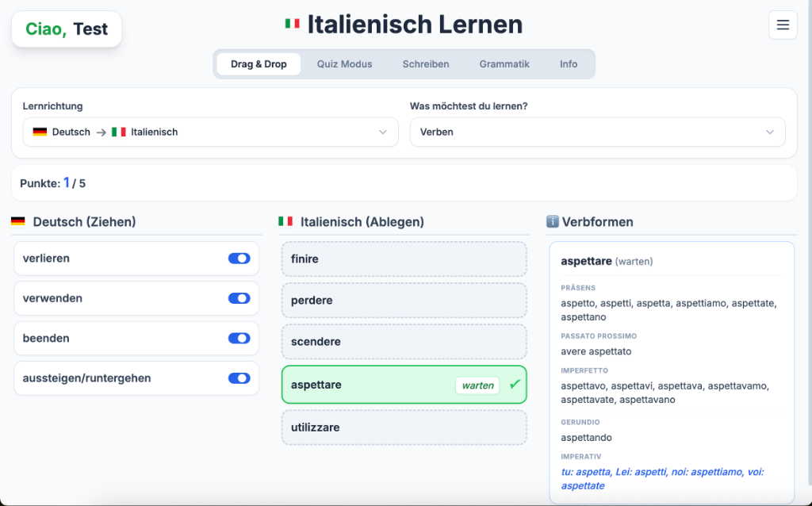Click the German flag beside Deutsch (Ziehen)
The image size is (812, 506).
click(x=18, y=222)
